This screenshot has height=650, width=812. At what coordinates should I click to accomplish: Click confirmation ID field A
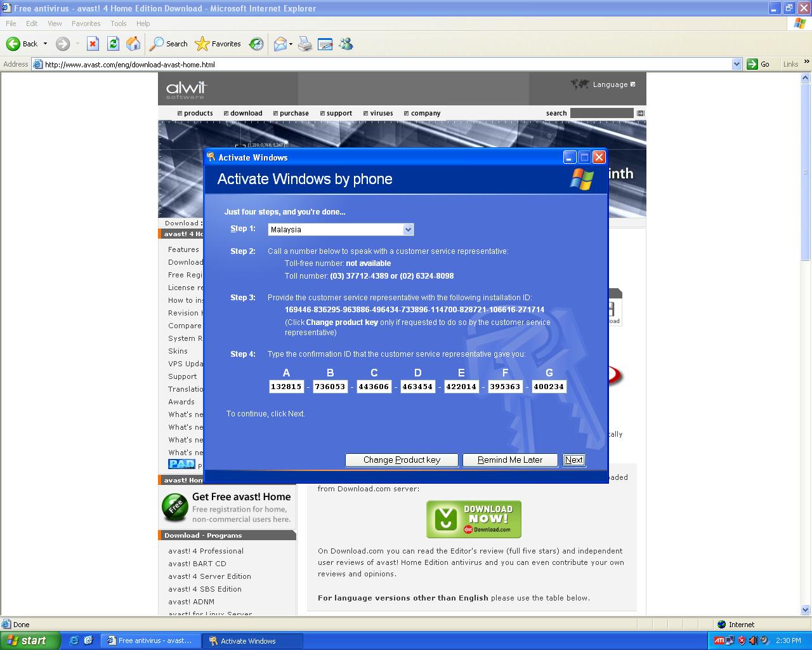pyautogui.click(x=286, y=387)
